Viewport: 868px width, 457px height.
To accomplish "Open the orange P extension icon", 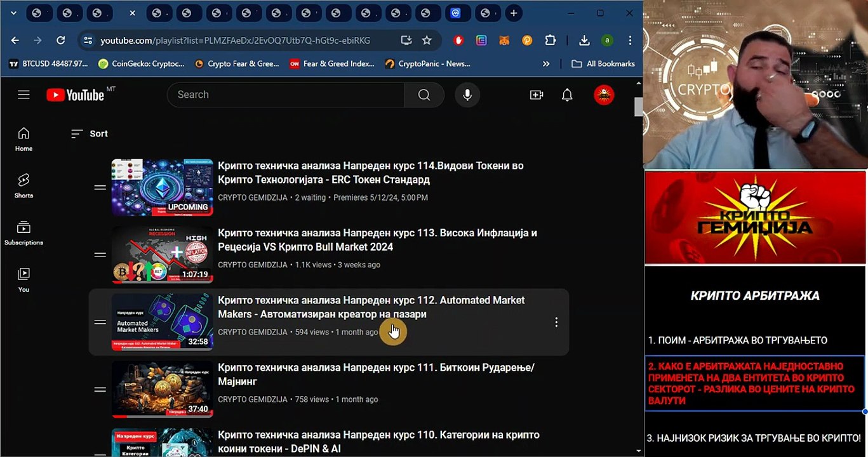I will (x=527, y=40).
